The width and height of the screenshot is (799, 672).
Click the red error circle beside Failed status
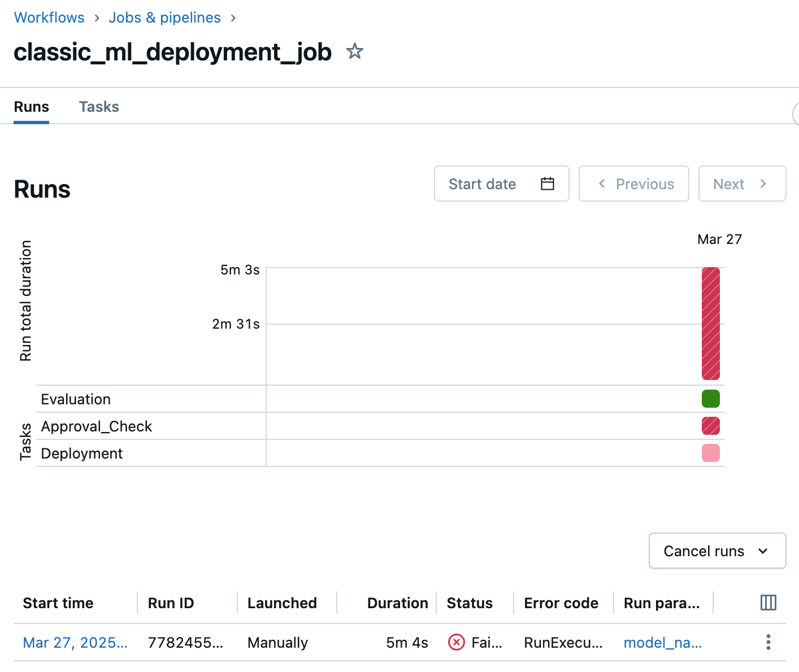[457, 643]
